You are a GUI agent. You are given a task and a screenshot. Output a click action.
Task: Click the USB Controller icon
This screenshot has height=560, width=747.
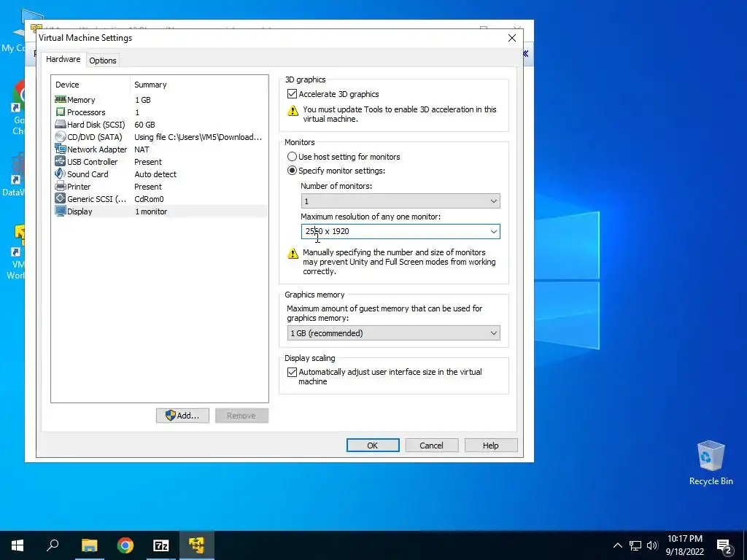[60, 161]
